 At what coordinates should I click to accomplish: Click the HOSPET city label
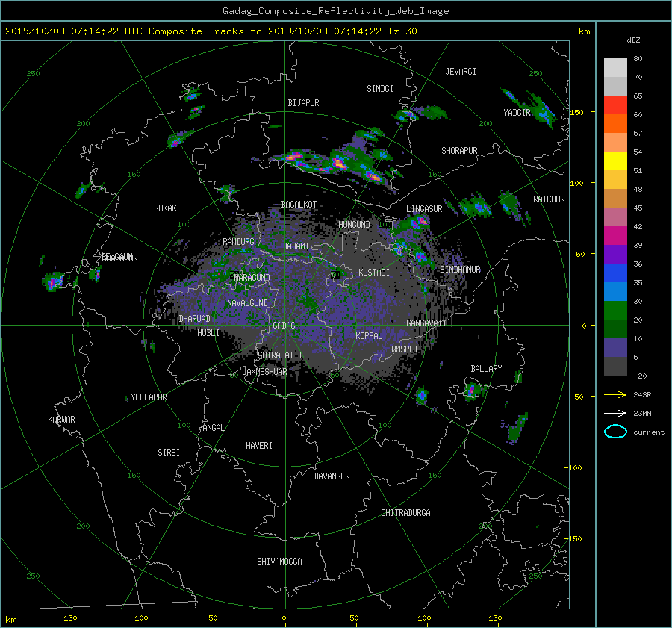click(x=405, y=349)
